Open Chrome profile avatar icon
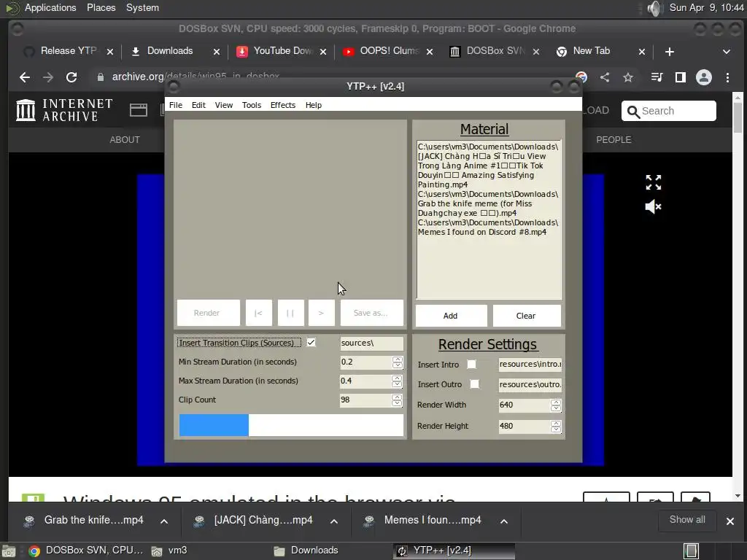Image resolution: width=747 pixels, height=560 pixels. click(x=704, y=77)
